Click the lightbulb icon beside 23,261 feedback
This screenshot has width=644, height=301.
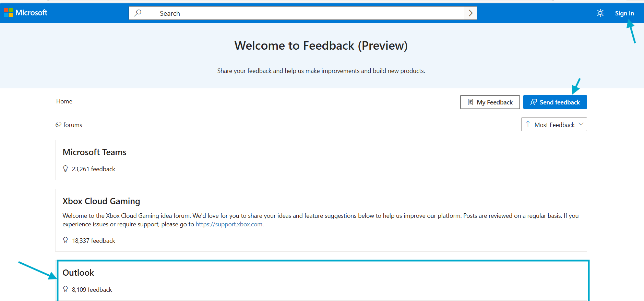point(65,168)
